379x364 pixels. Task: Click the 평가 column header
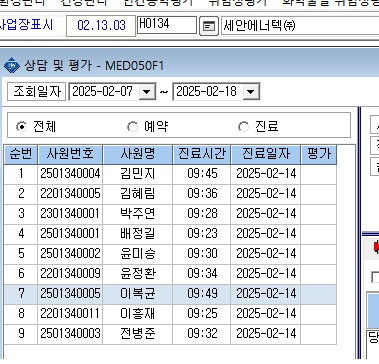[x=319, y=154]
